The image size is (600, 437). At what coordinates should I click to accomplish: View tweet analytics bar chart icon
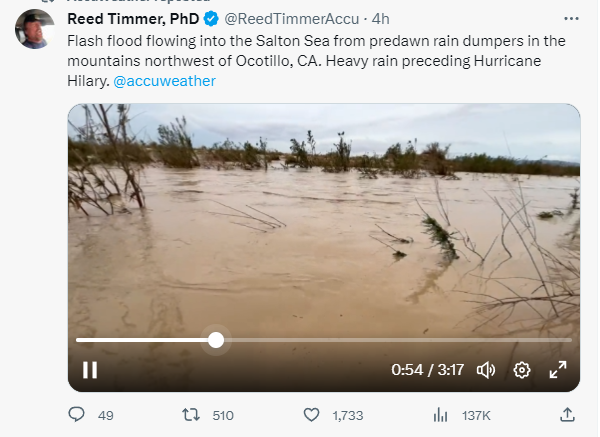coord(440,415)
